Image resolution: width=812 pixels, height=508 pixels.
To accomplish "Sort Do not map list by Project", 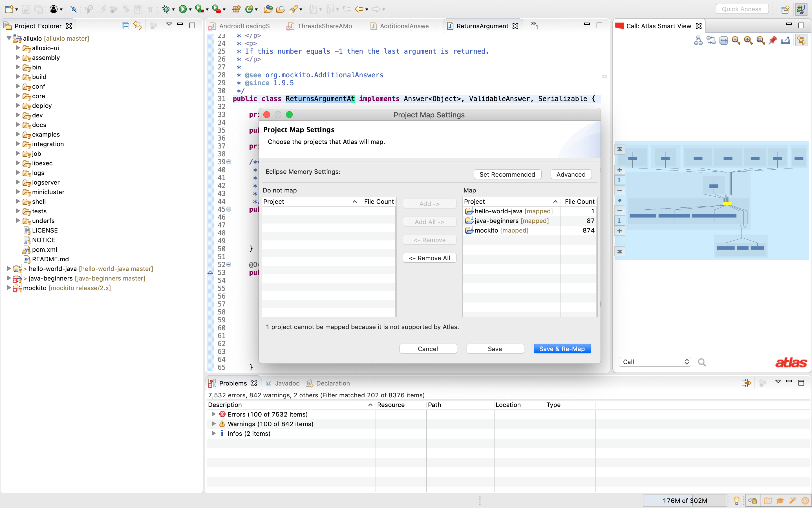I will tap(310, 202).
